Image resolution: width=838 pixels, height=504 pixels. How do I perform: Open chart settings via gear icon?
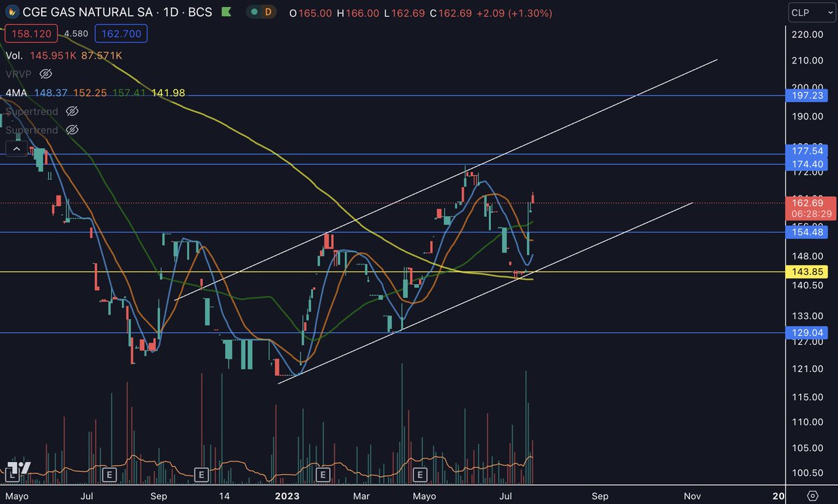click(x=811, y=495)
